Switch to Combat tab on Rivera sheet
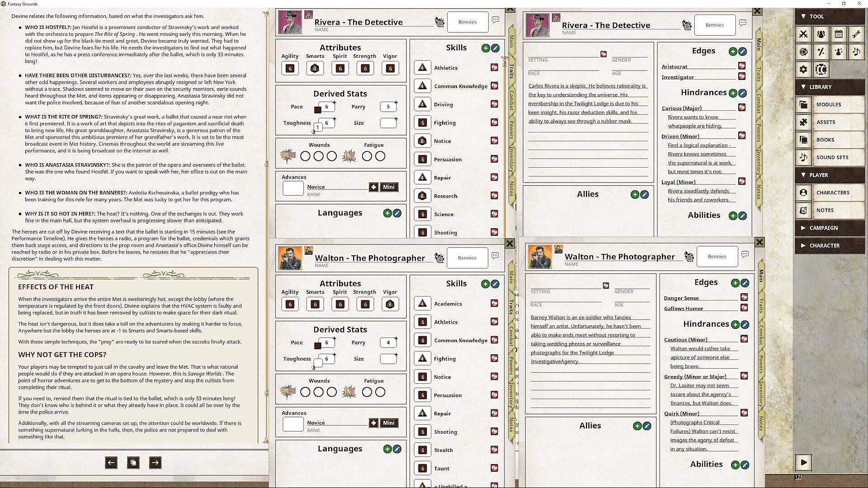Viewport: 868px width, 488px height. pyautogui.click(x=512, y=100)
